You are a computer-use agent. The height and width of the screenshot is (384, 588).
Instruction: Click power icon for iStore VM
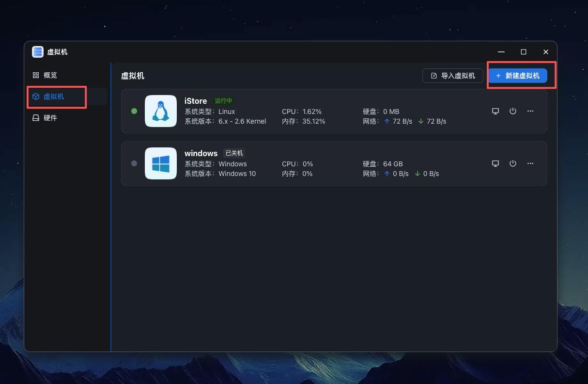pyautogui.click(x=513, y=111)
